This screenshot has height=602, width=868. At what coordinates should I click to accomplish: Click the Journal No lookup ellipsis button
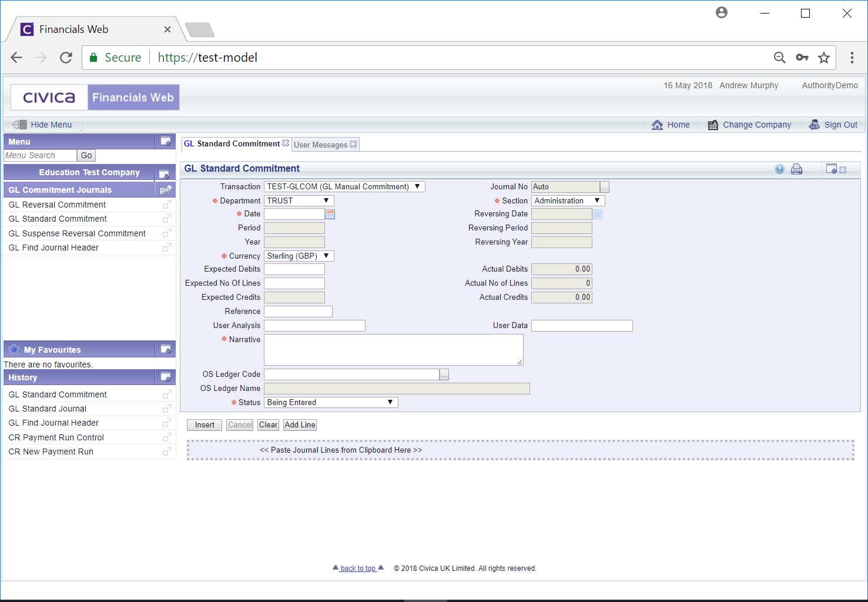605,187
